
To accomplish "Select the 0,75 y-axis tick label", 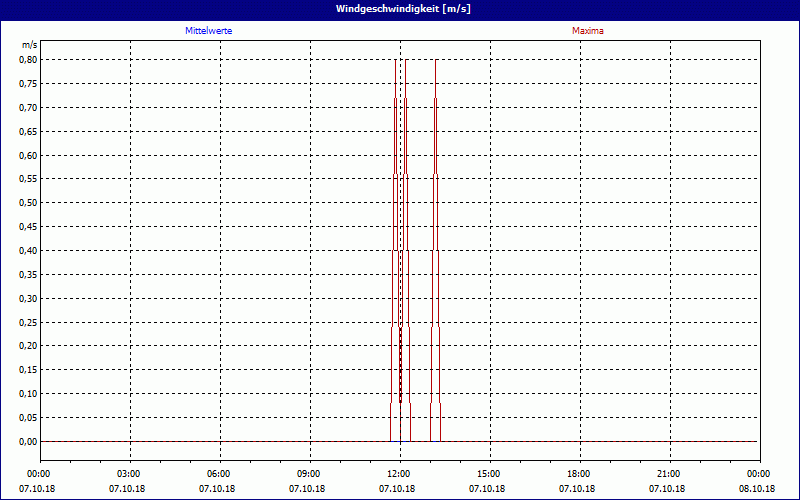I will (29, 84).
